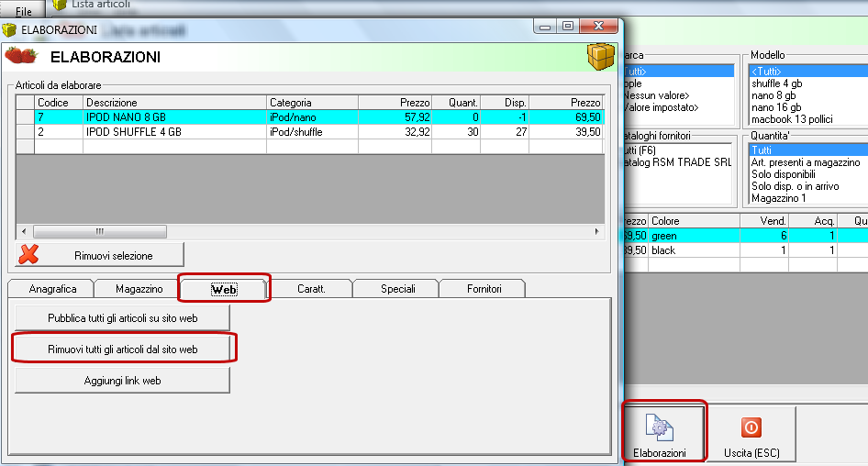Click the Colore column header
Image resolution: width=868 pixels, height=466 pixels.
coord(695,221)
